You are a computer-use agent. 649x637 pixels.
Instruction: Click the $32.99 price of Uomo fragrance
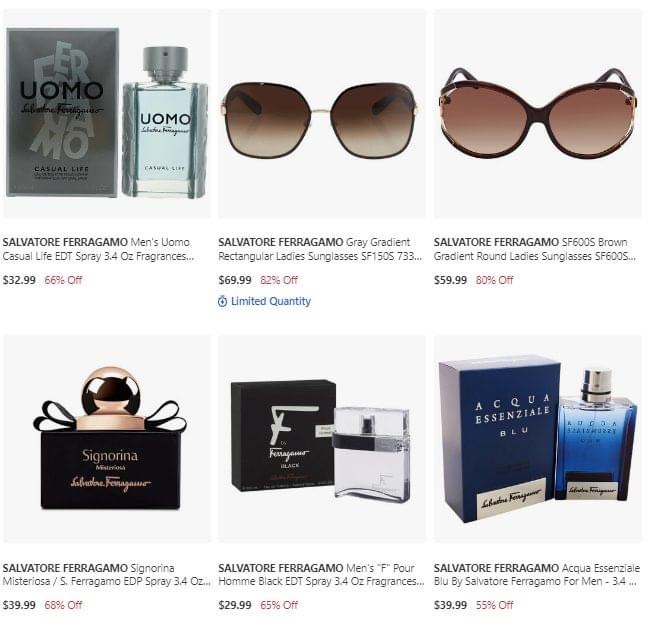tap(19, 280)
